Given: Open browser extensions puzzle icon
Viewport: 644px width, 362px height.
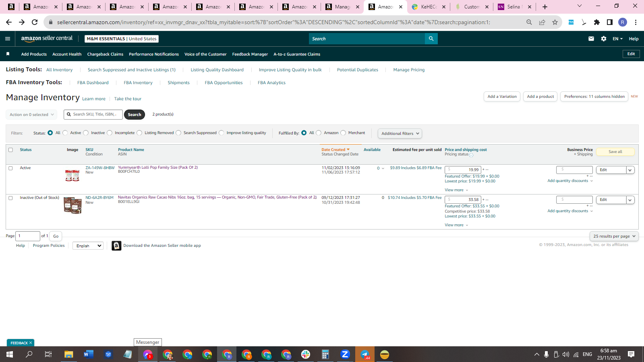Looking at the screenshot, I should pyautogui.click(x=597, y=22).
